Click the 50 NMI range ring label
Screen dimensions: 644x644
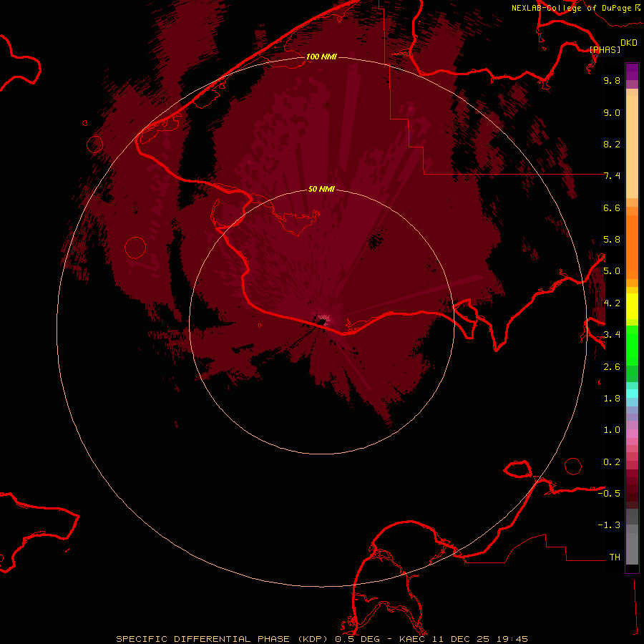coord(321,189)
